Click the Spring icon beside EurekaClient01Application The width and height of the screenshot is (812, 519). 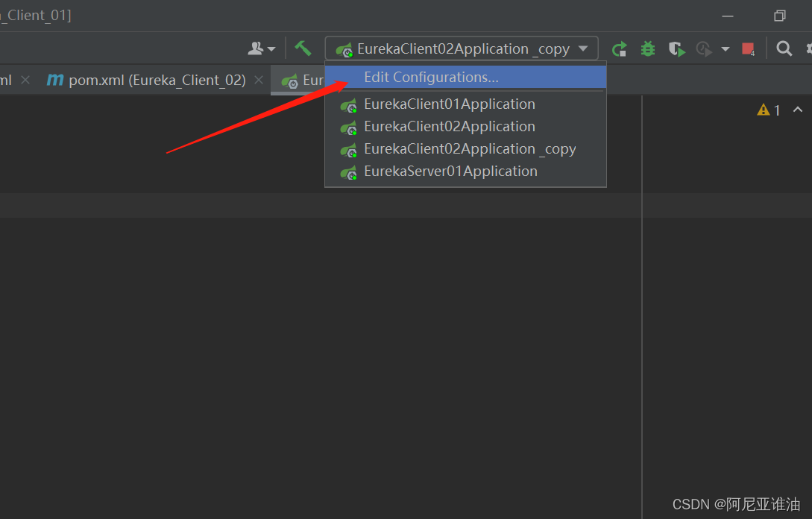348,105
